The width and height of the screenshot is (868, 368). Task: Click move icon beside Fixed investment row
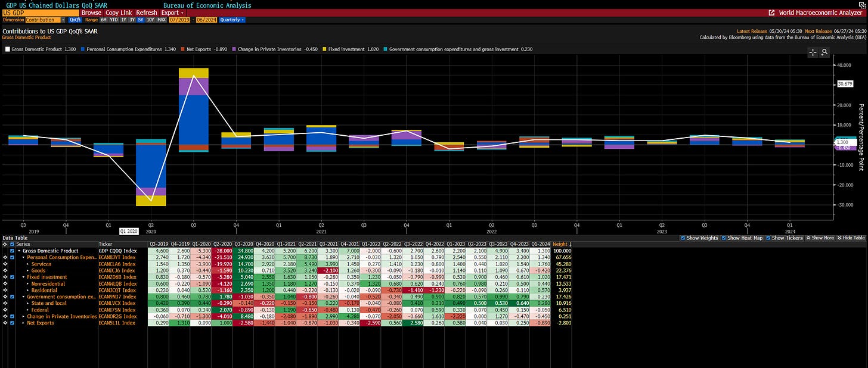point(5,277)
